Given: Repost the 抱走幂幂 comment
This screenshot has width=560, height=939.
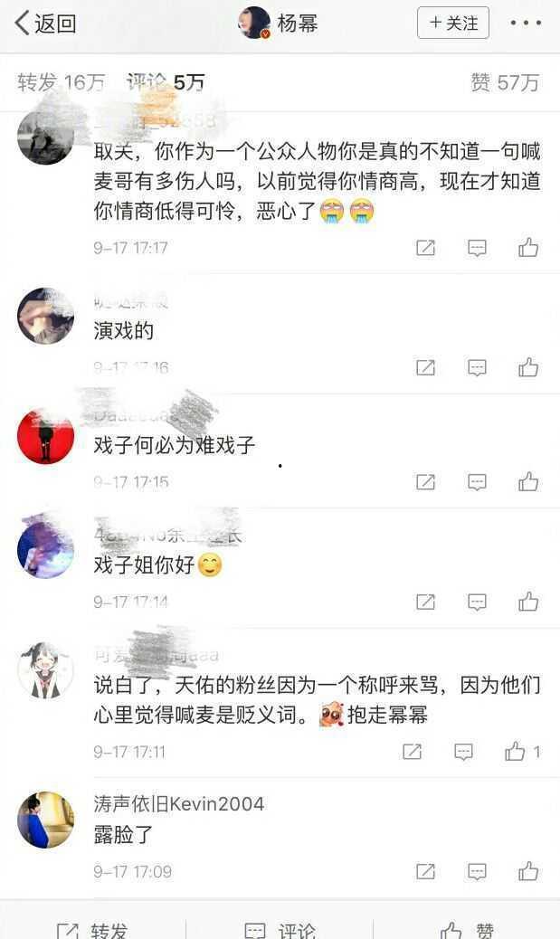Looking at the screenshot, I should pyautogui.click(x=412, y=752).
